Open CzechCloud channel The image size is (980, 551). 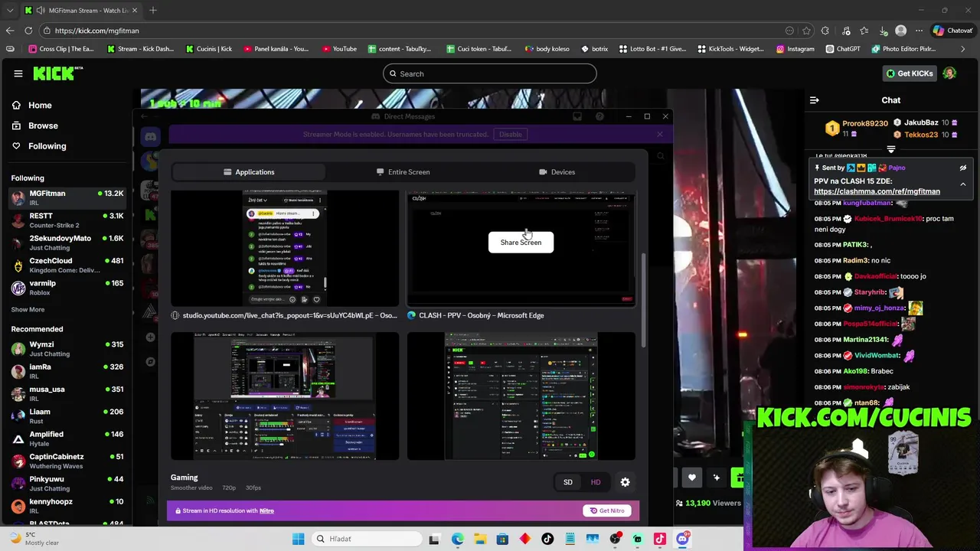click(x=67, y=265)
